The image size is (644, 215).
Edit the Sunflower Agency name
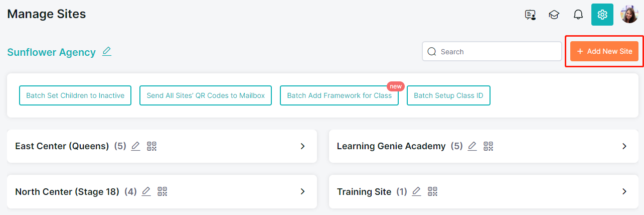[x=107, y=51]
